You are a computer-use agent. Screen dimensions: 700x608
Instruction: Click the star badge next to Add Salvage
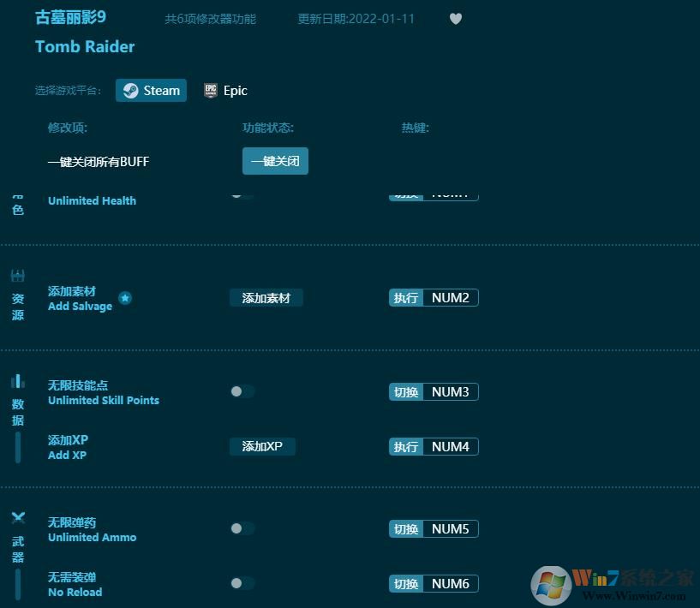[x=125, y=297]
